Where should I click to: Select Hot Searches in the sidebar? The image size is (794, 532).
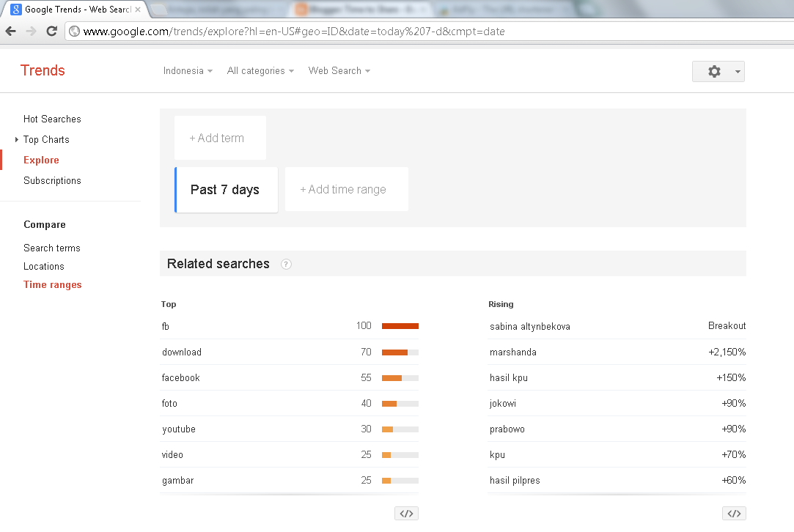coord(52,119)
